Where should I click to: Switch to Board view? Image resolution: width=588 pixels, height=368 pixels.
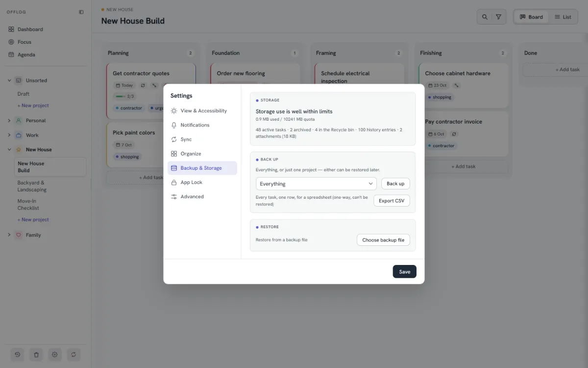click(531, 17)
